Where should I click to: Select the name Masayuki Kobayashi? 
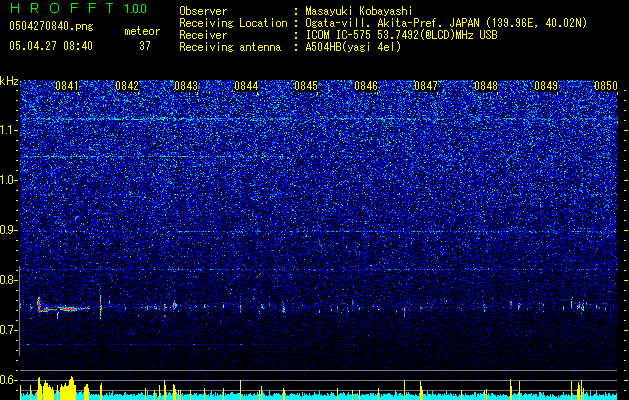pyautogui.click(x=359, y=11)
